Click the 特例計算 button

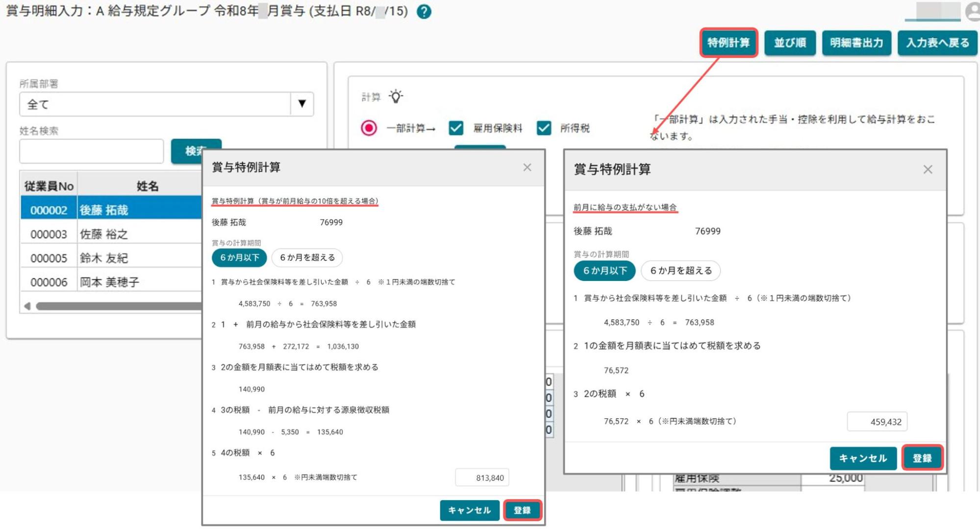[x=729, y=43]
